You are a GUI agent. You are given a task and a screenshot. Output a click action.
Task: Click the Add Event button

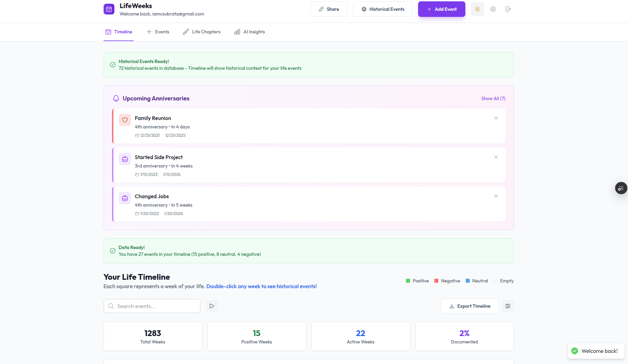tap(441, 9)
